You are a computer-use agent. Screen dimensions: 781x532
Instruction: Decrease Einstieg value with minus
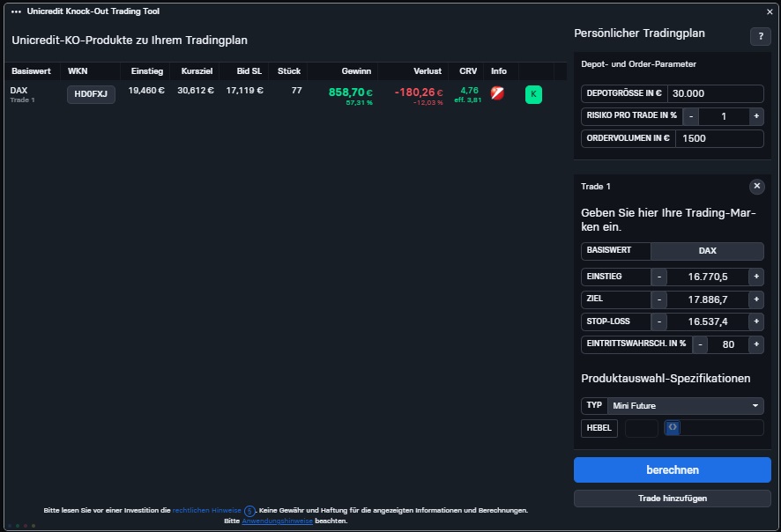(x=659, y=277)
